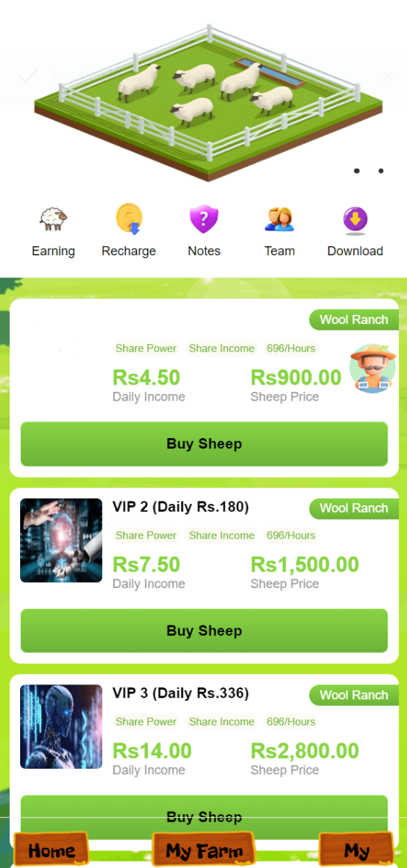
Task: Click the Share Income label on VIP 3
Action: (222, 722)
